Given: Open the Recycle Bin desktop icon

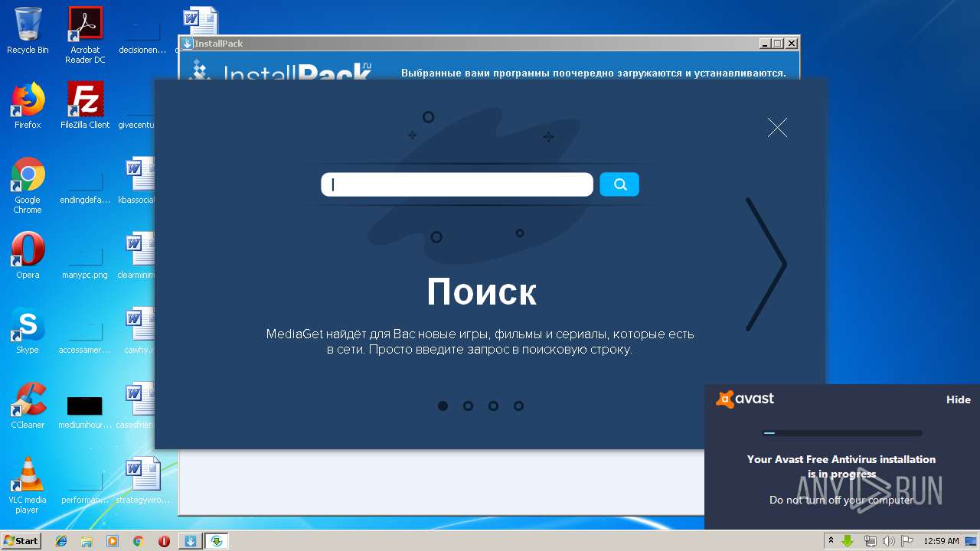Looking at the screenshot, I should point(28,31).
